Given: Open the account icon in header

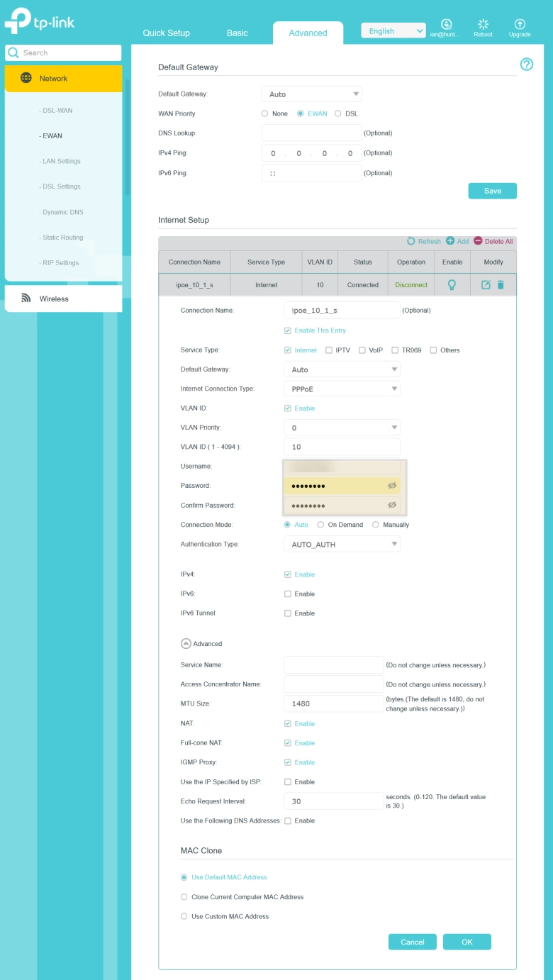Looking at the screenshot, I should (x=446, y=24).
